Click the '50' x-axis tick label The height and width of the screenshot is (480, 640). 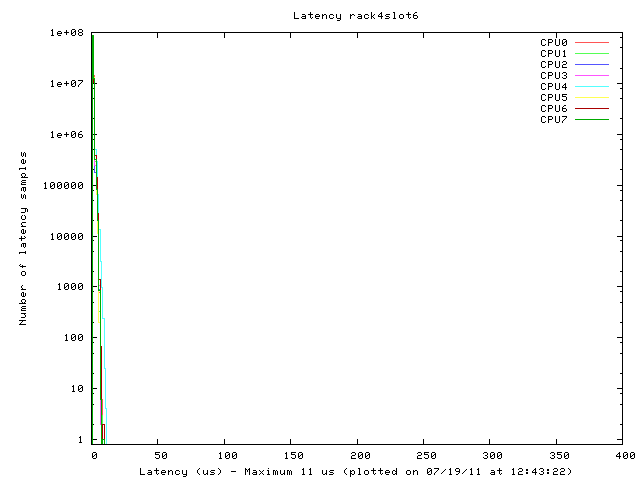[161, 456]
